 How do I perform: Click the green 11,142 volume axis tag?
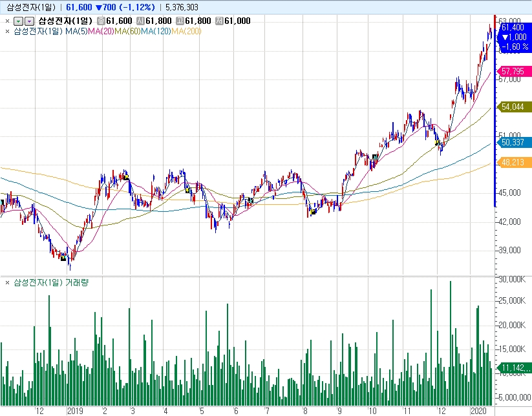point(513,368)
